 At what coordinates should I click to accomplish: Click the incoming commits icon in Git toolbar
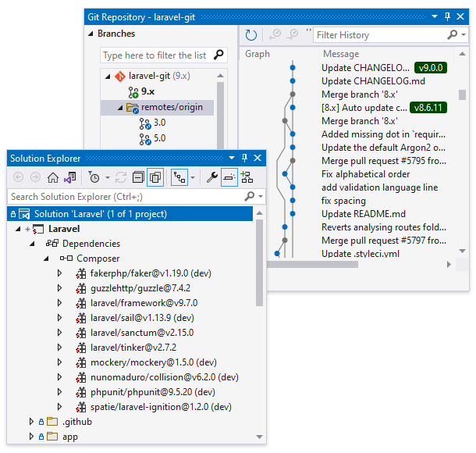point(275,34)
